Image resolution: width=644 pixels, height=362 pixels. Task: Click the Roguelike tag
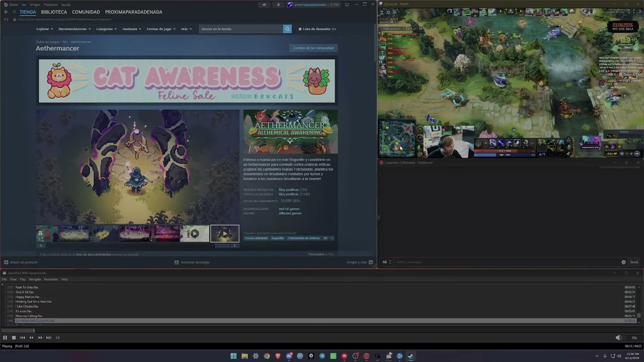(x=278, y=238)
